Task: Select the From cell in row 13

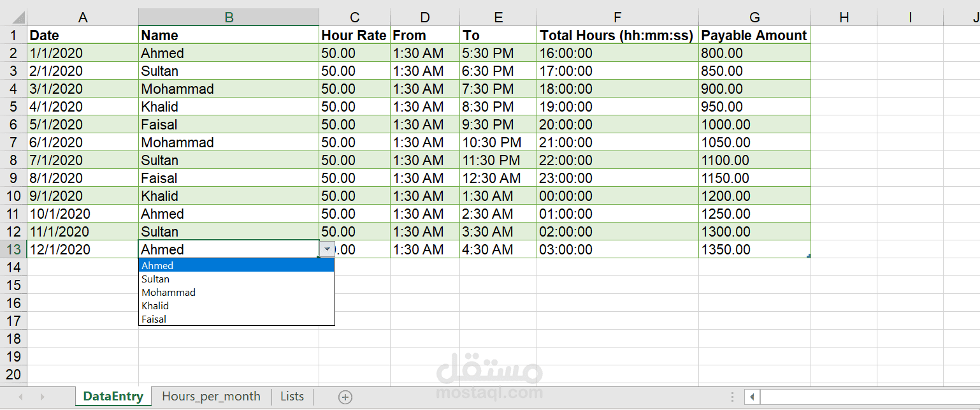Action: (425, 250)
